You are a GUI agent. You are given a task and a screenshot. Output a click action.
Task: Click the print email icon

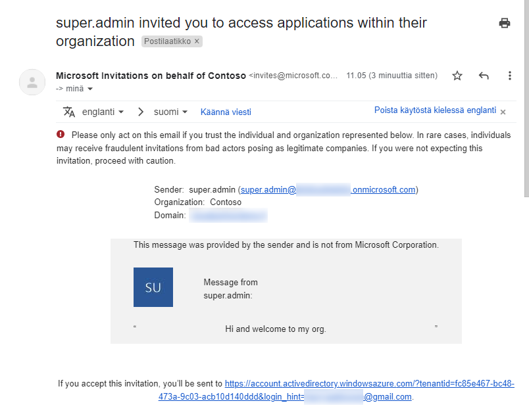tap(505, 23)
